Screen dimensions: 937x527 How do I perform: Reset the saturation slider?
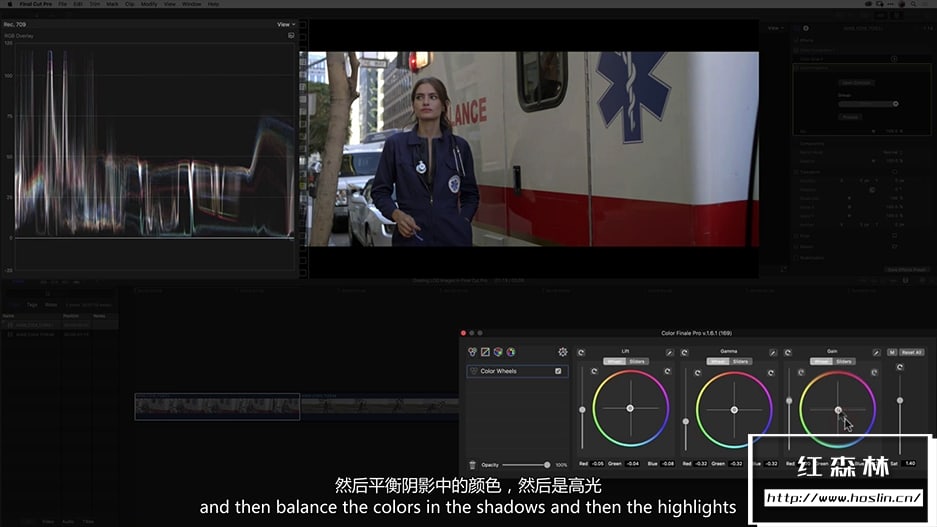click(x=900, y=367)
